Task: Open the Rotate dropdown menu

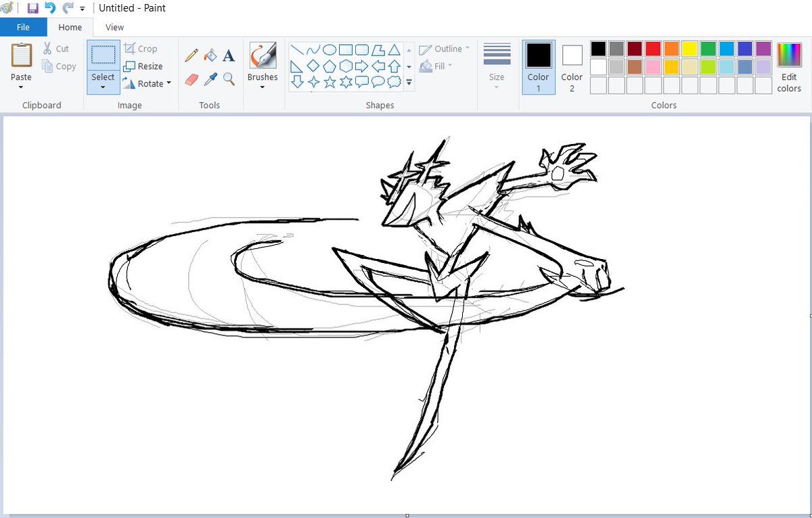Action: 148,83
